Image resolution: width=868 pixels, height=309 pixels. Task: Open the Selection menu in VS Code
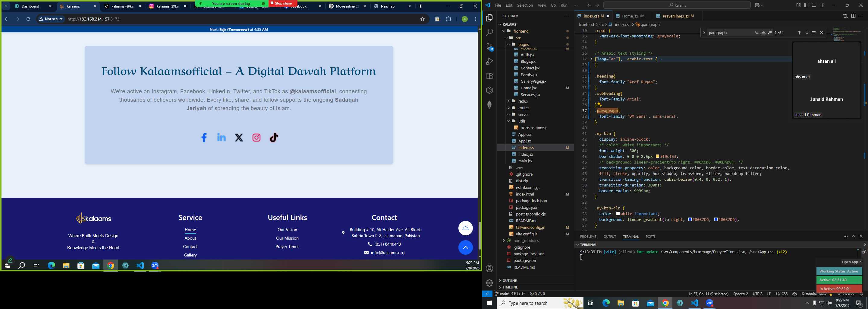[x=525, y=5]
